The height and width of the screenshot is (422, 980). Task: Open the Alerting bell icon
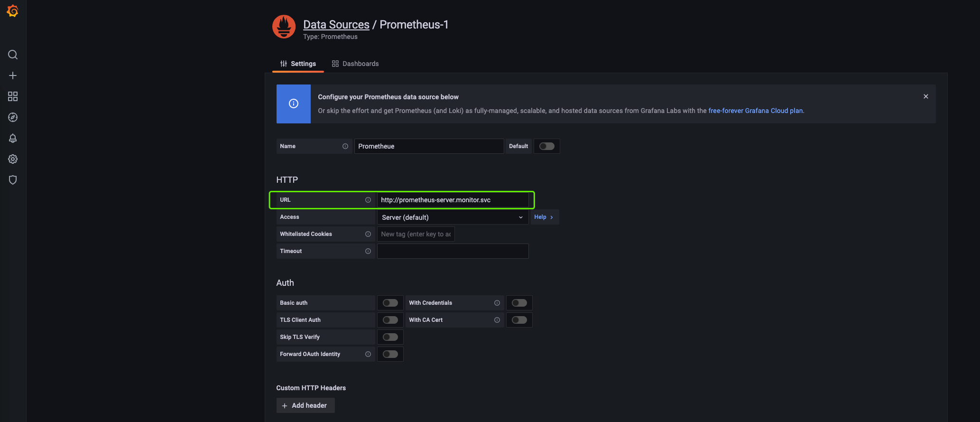click(x=13, y=138)
